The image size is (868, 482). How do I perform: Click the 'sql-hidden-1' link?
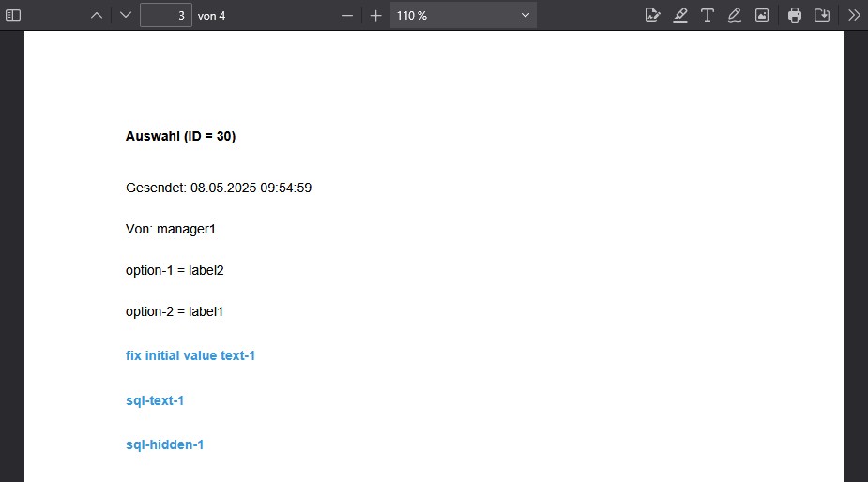165,444
